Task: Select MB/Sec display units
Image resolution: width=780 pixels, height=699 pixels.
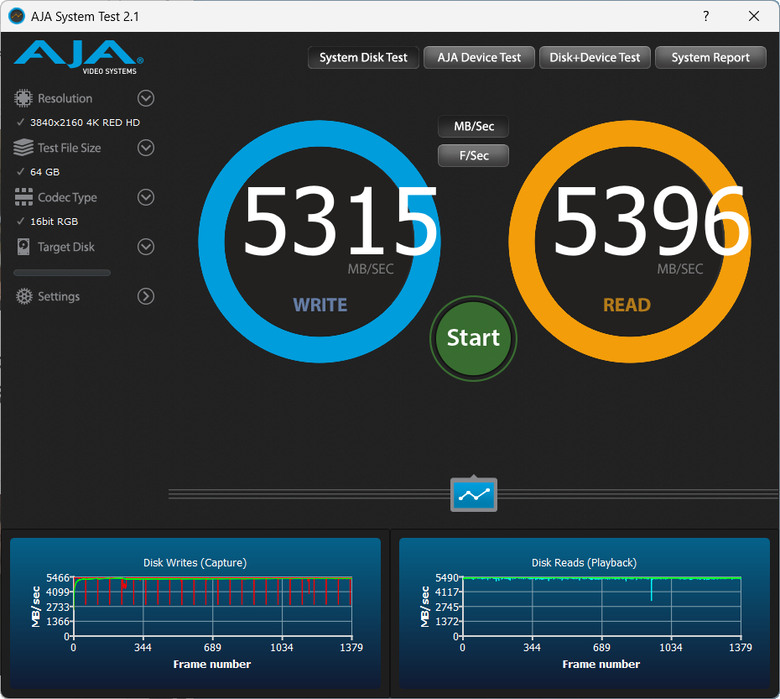Action: 474,126
